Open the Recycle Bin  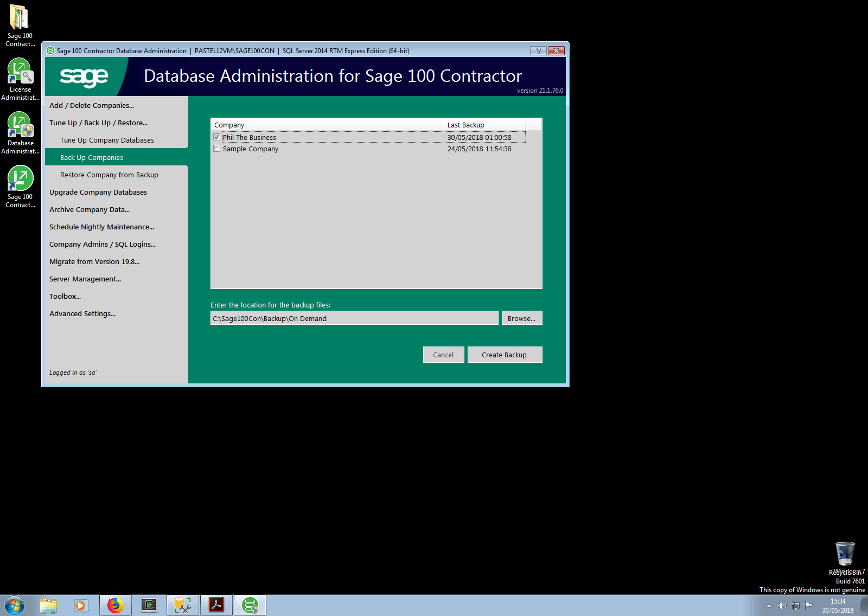845,558
